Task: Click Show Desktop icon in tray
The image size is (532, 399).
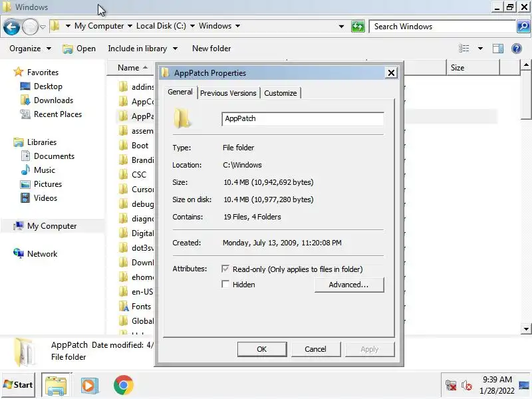Action: [525, 386]
